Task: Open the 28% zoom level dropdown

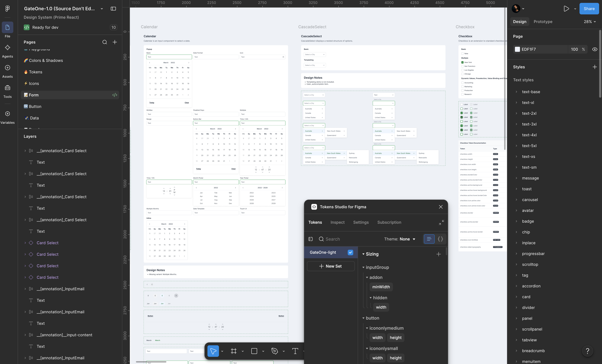Action: 590,22
